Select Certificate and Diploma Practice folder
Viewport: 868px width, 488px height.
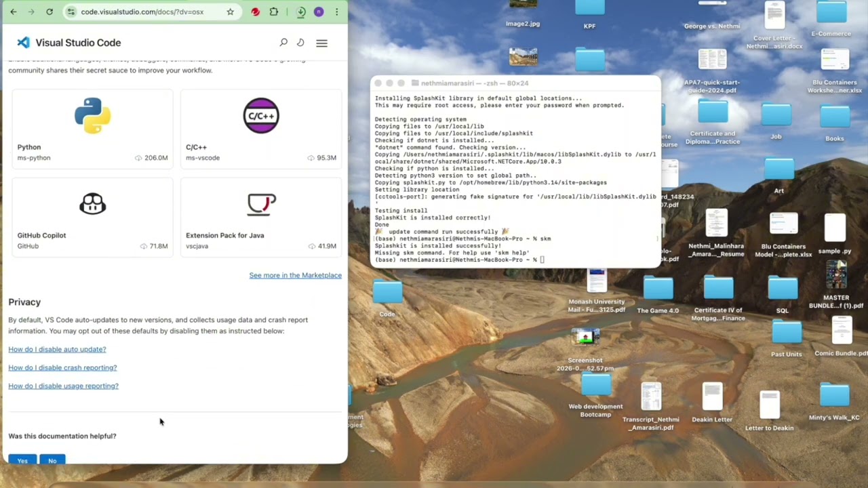tap(713, 122)
